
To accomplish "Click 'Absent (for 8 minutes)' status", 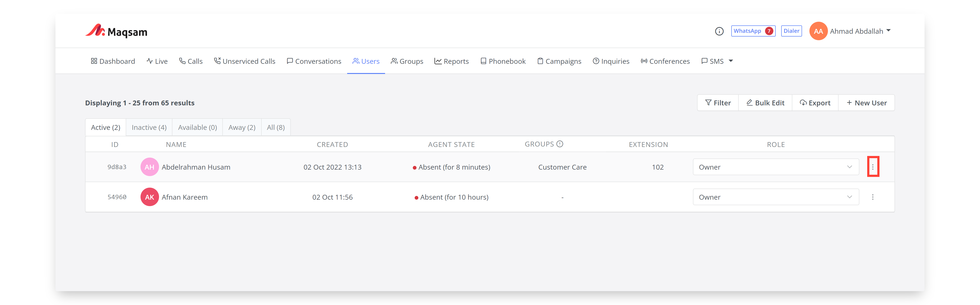I will point(452,167).
